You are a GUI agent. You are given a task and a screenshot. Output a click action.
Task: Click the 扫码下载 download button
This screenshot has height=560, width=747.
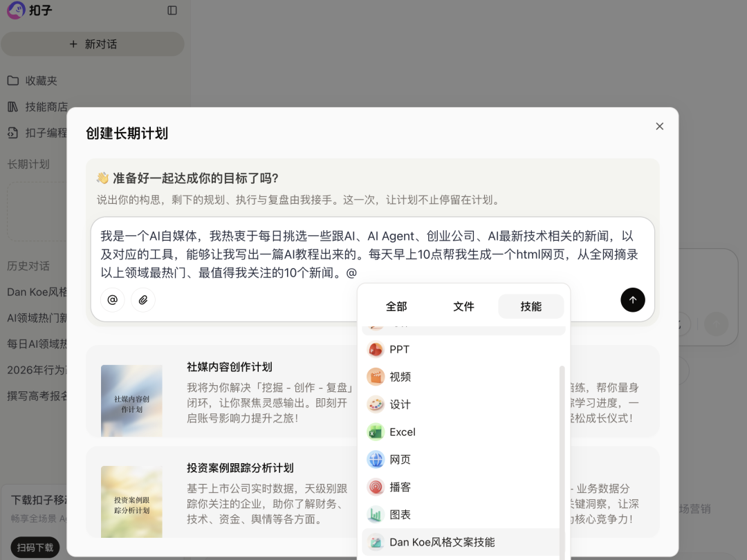click(x=35, y=547)
